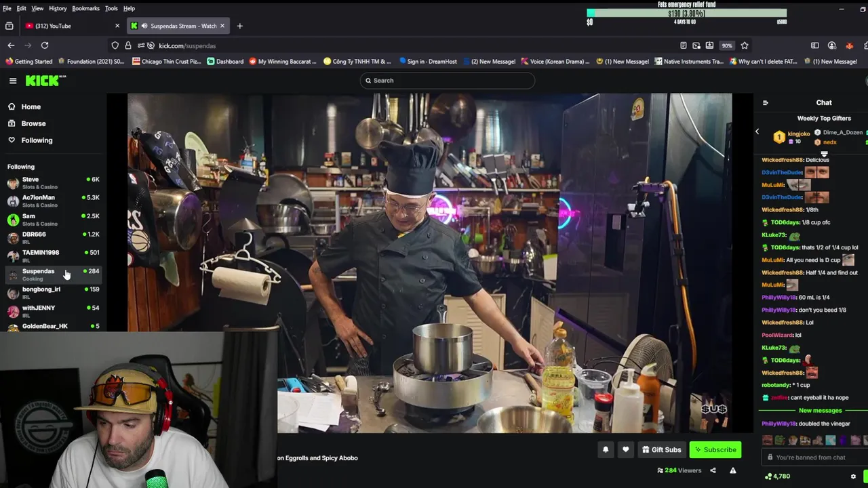Click the green Subscribe button

[715, 449]
